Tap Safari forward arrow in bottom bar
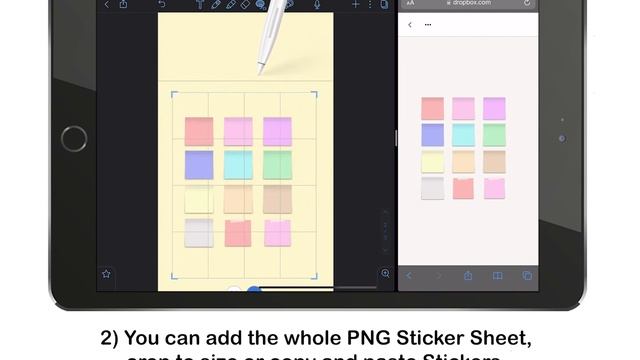 438,276
